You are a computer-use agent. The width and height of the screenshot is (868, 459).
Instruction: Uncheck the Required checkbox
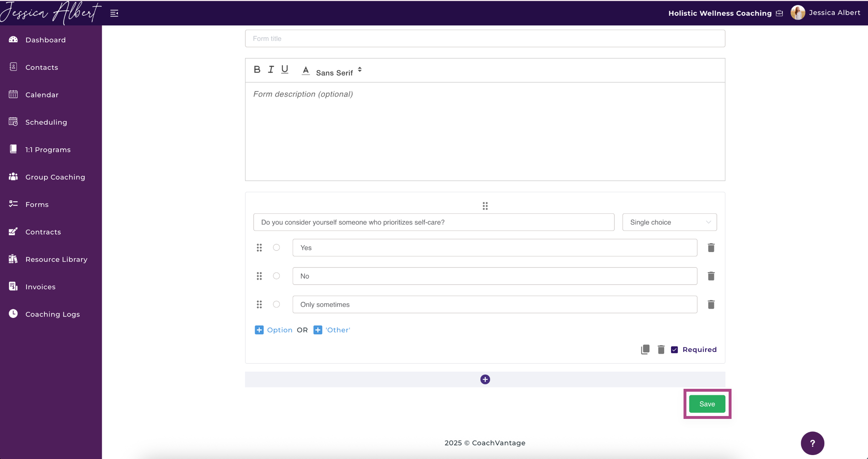(x=674, y=350)
